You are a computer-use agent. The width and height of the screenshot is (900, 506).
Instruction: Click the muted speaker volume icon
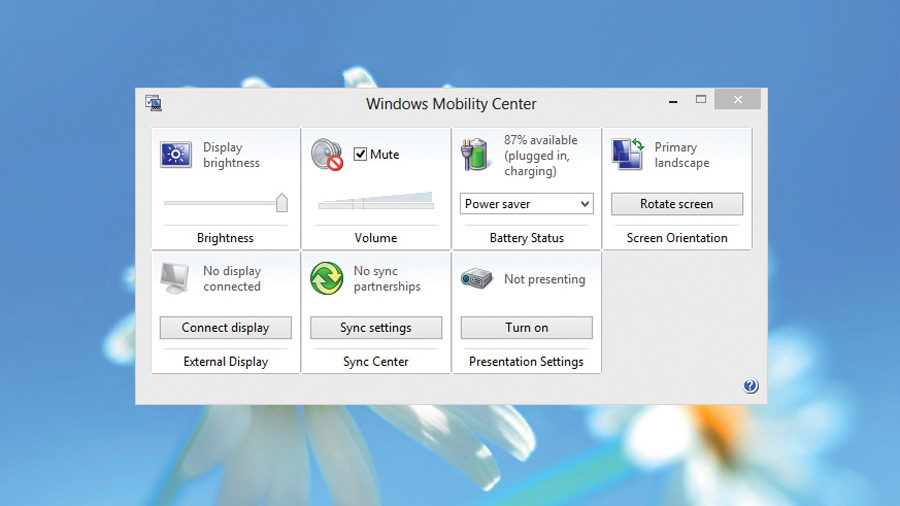point(327,154)
